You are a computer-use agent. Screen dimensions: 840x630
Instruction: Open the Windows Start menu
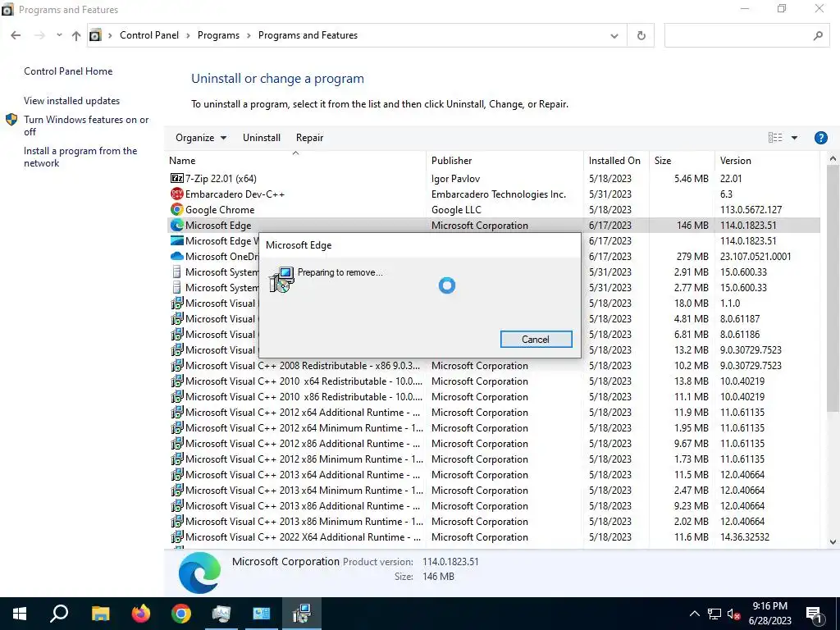pyautogui.click(x=20, y=614)
